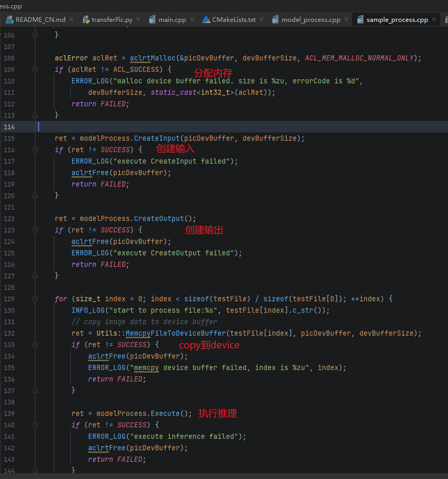Screen dimensions: 448x479
Task: Click line number 139 in gutter
Action: point(9,414)
